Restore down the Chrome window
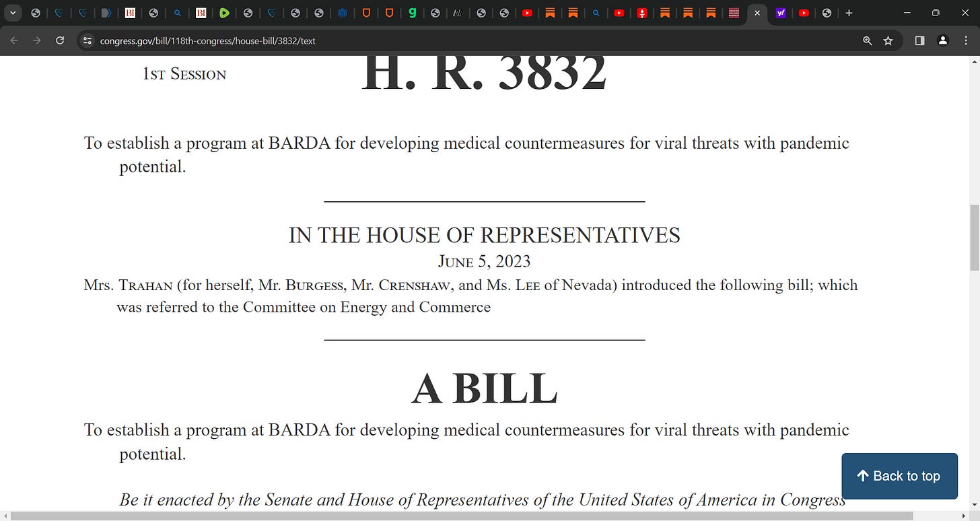 point(935,13)
